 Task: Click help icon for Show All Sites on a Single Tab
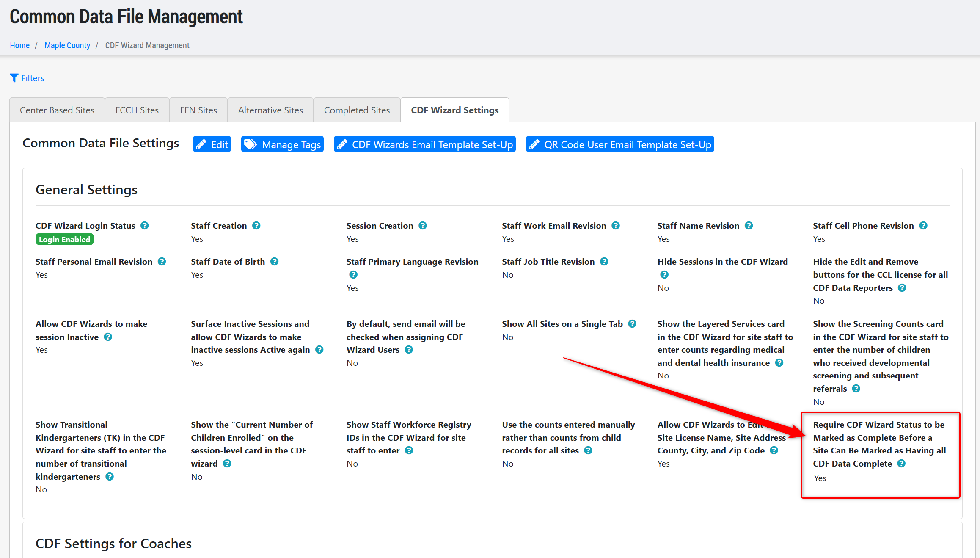(632, 324)
